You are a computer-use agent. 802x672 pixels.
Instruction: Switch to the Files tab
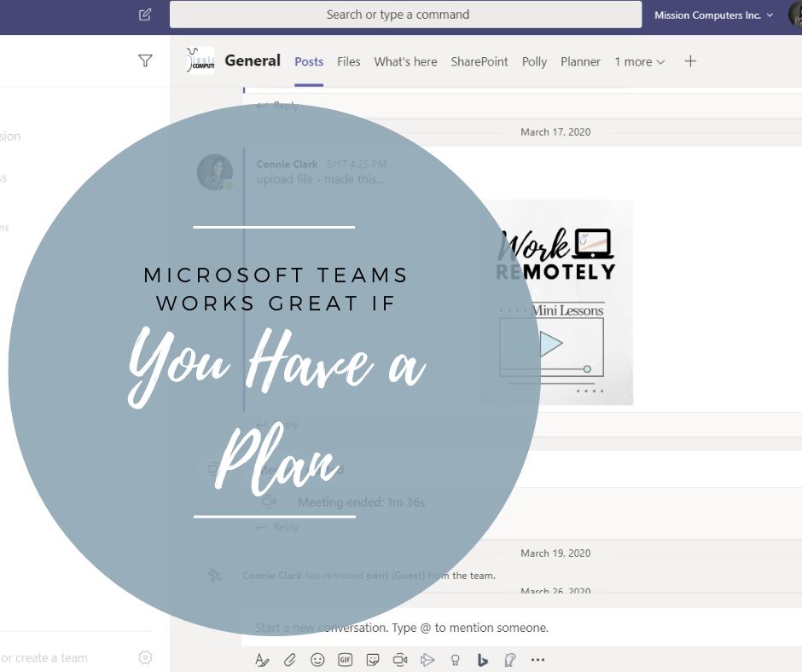349,62
